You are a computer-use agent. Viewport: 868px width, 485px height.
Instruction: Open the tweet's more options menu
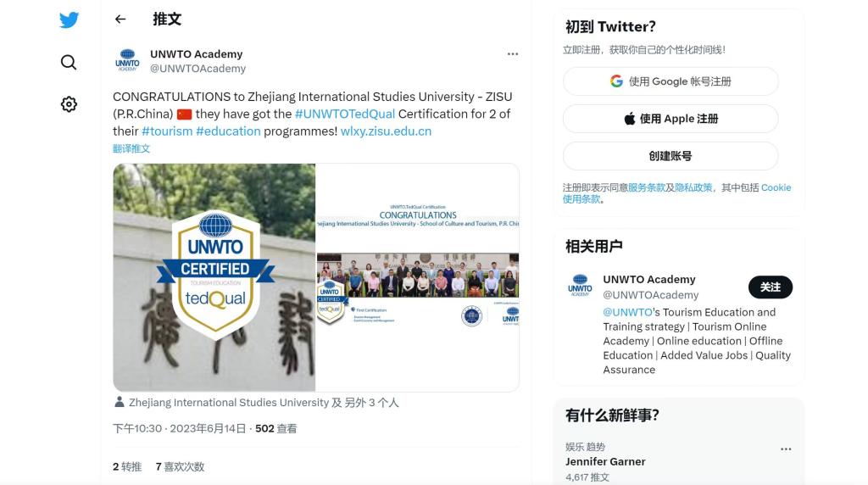512,54
